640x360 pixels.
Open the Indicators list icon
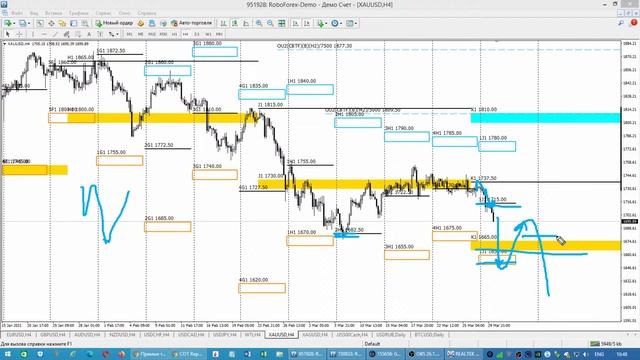tap(320, 23)
